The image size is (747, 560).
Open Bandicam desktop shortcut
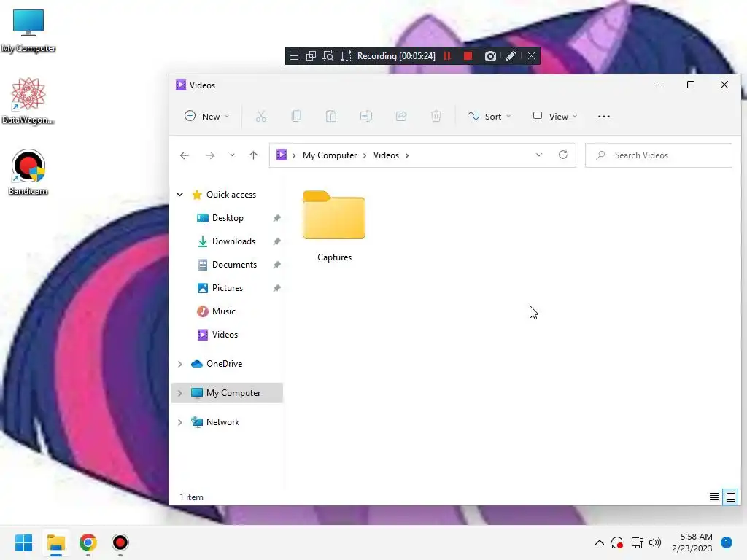pyautogui.click(x=28, y=172)
